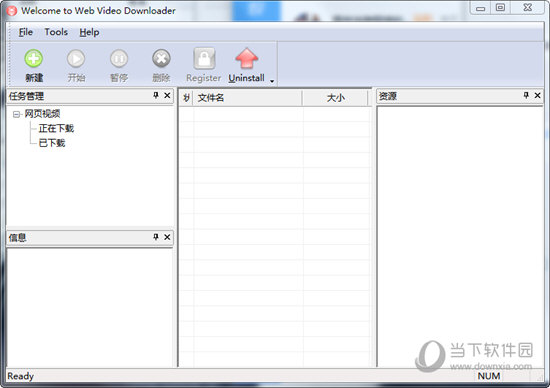Collapse the 网页视频 tree node
Viewport: 550px width, 388px height.
16,114
